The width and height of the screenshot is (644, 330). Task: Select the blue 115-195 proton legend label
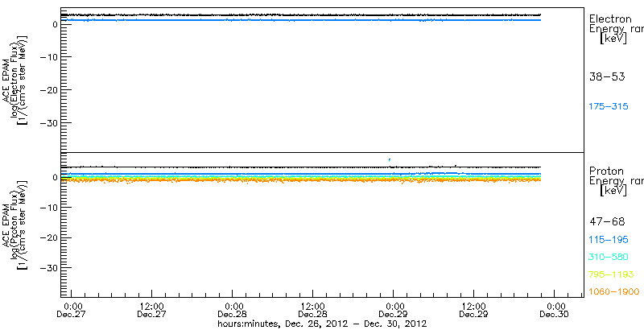[609, 240]
